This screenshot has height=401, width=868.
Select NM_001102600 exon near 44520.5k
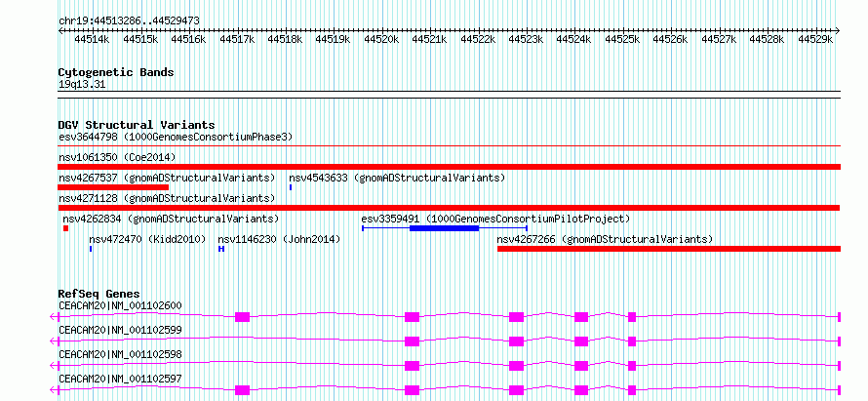point(412,317)
